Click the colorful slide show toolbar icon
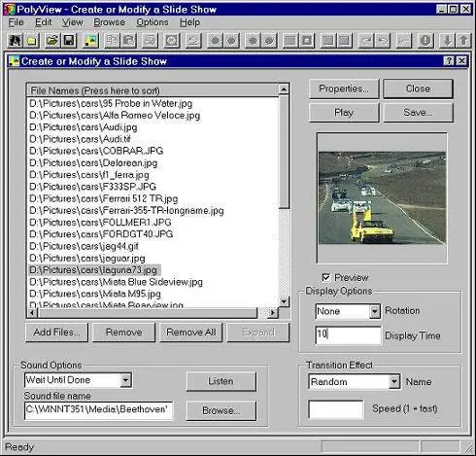The height and width of the screenshot is (456, 476). pyautogui.click(x=90, y=41)
